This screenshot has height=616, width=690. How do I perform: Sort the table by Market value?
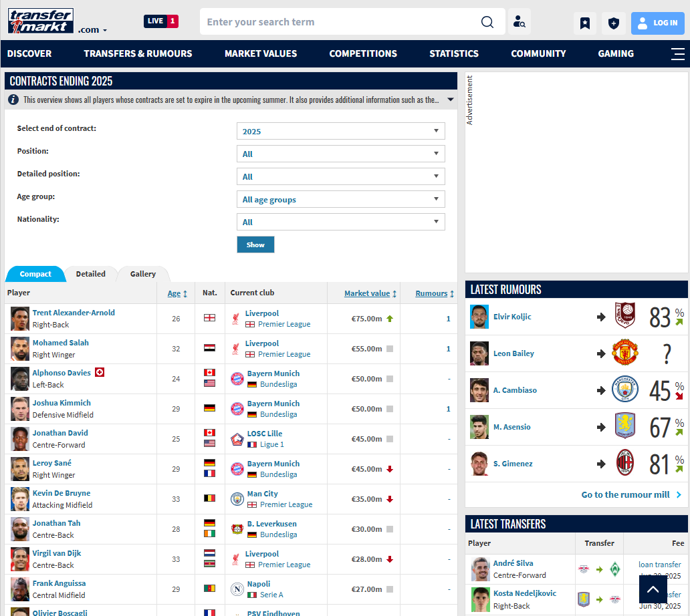tap(370, 293)
